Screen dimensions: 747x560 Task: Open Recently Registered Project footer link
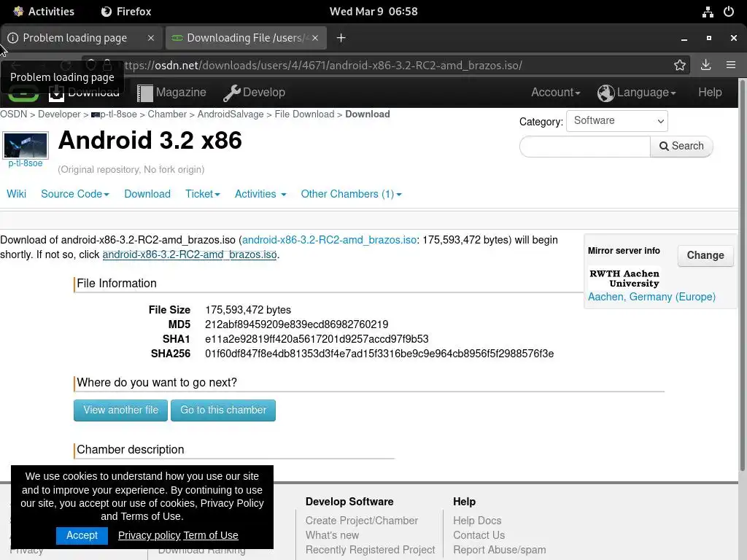370,550
